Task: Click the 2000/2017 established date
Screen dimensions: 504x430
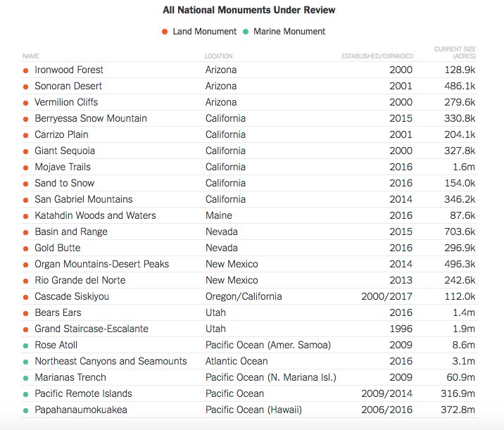Action: coord(386,296)
